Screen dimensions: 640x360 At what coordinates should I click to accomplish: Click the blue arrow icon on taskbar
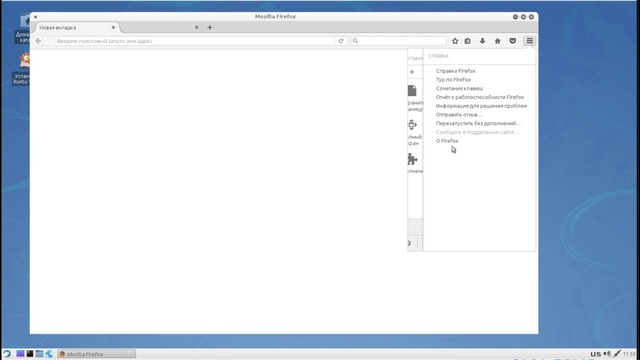[x=49, y=354]
